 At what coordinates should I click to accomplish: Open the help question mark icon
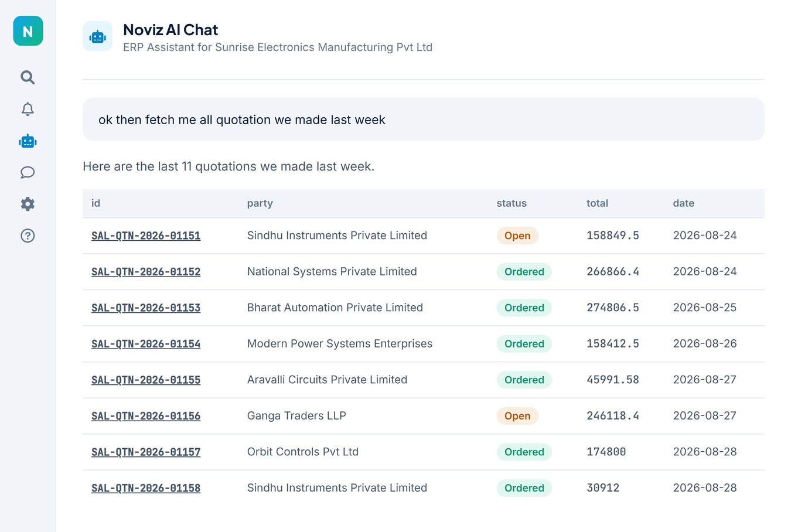tap(28, 236)
